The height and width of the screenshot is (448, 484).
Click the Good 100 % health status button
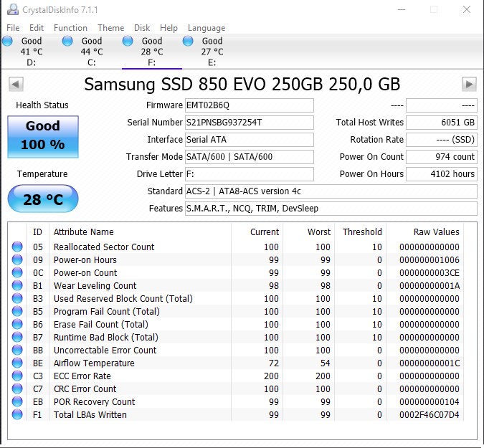point(43,137)
